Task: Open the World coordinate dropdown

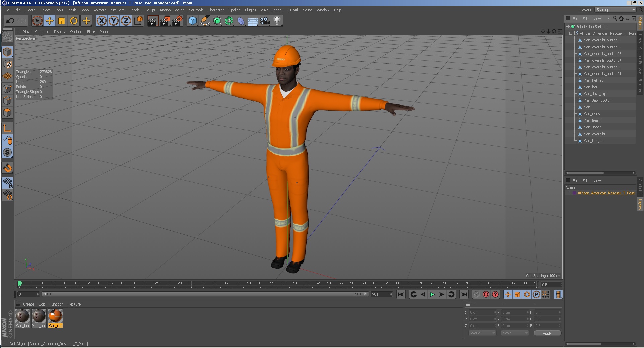Action: pyautogui.click(x=482, y=333)
